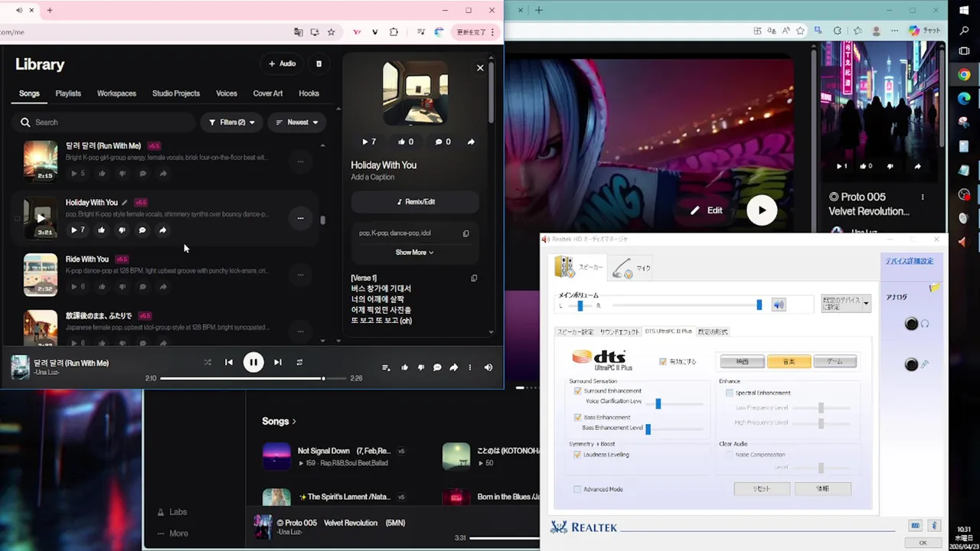Edit Holiday With You title pencil icon

click(x=125, y=203)
